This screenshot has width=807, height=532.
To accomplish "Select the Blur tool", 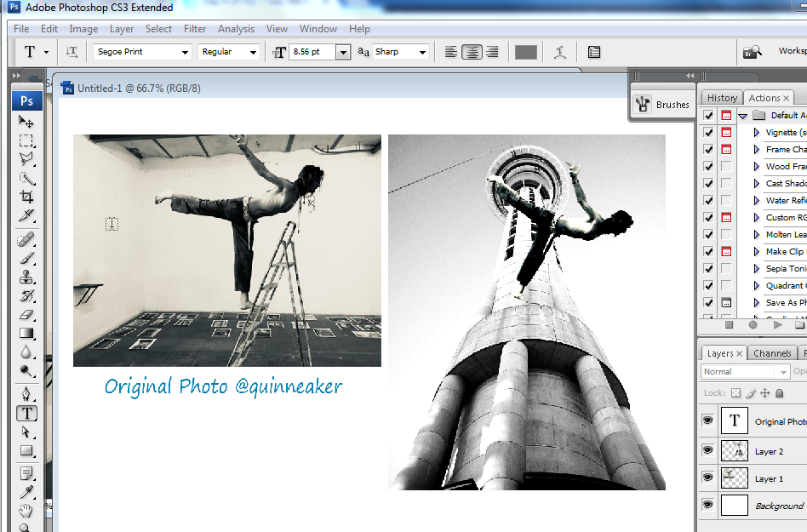I will pyautogui.click(x=26, y=352).
